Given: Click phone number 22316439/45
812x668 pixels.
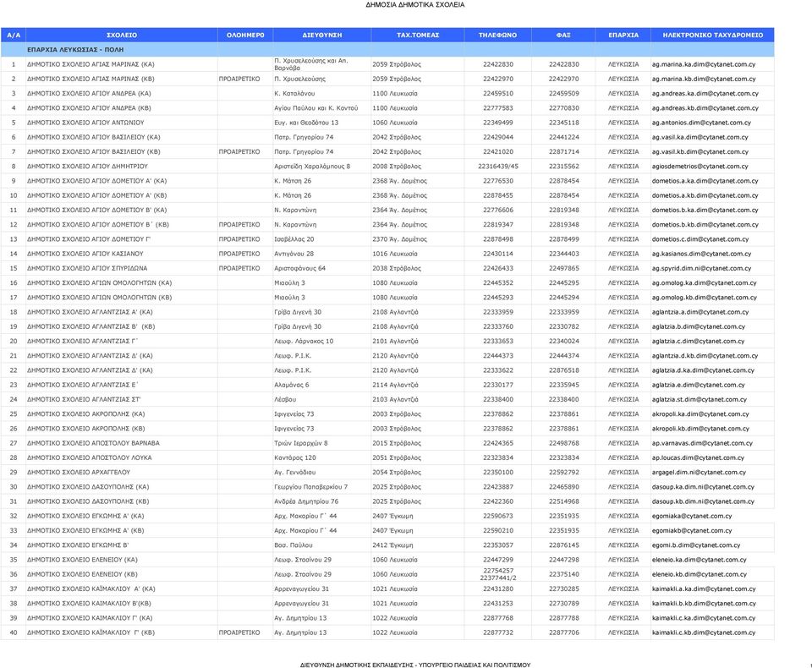Looking at the screenshot, I should coord(498,167).
